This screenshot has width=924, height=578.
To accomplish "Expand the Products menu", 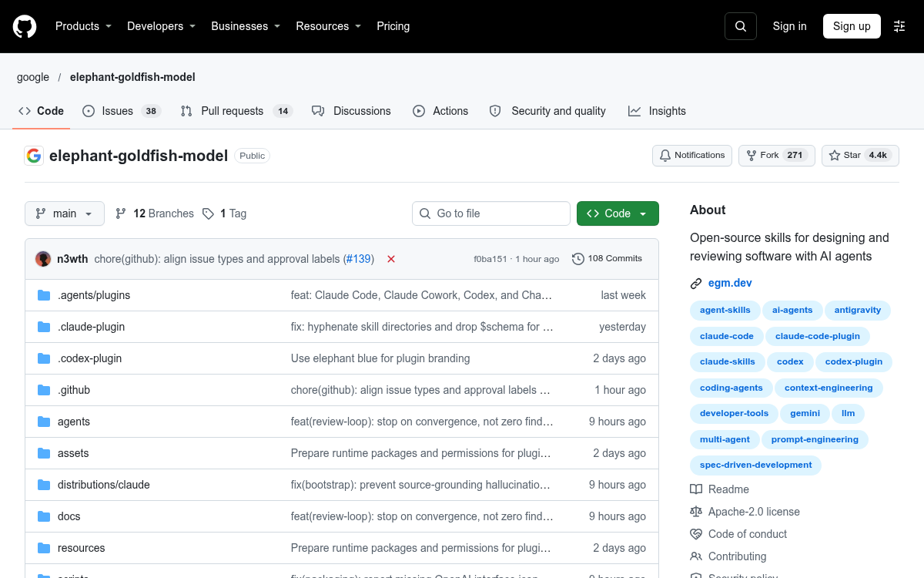I will 83,26.
